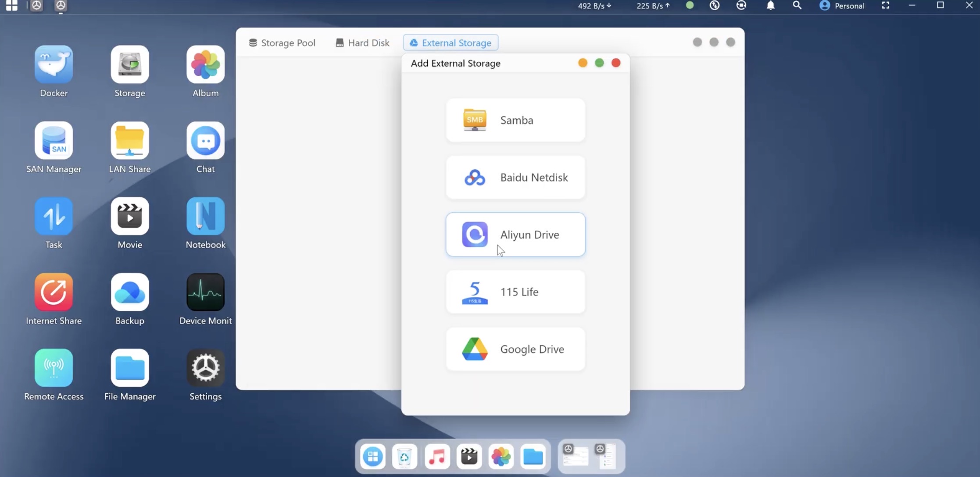Viewport: 980px width, 477px height.
Task: Click the up-down arrows transfer icon in top bar
Action: click(x=715, y=6)
